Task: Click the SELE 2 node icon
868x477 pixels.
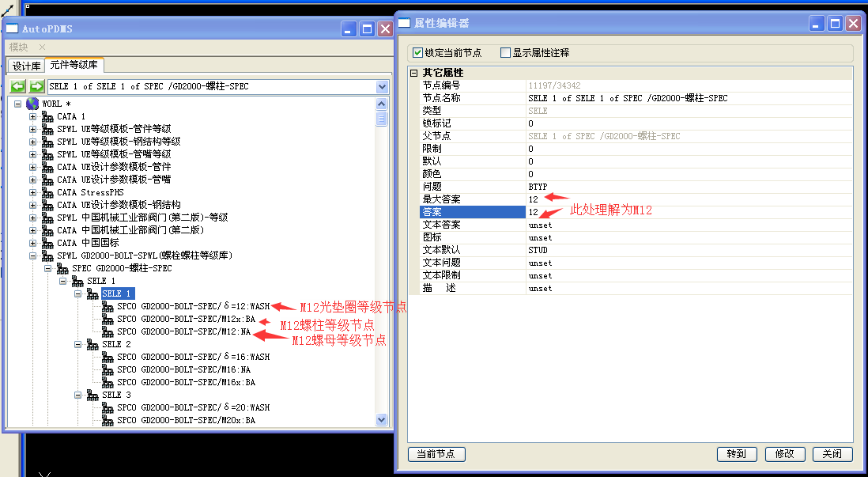Action: click(x=92, y=344)
